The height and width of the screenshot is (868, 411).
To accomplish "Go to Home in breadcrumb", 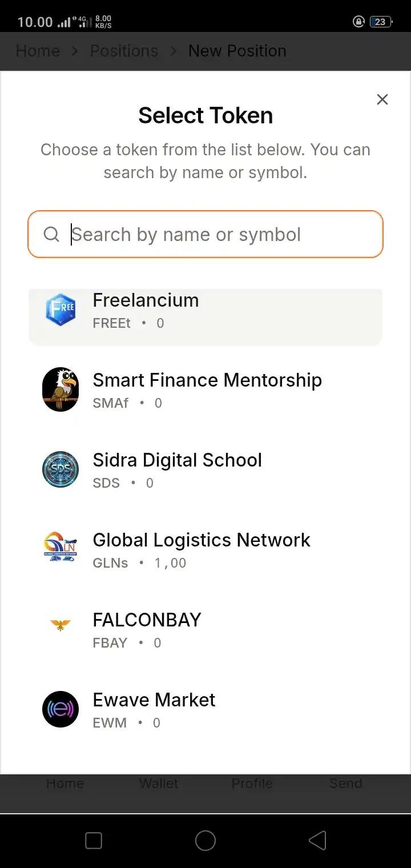I will point(38,51).
